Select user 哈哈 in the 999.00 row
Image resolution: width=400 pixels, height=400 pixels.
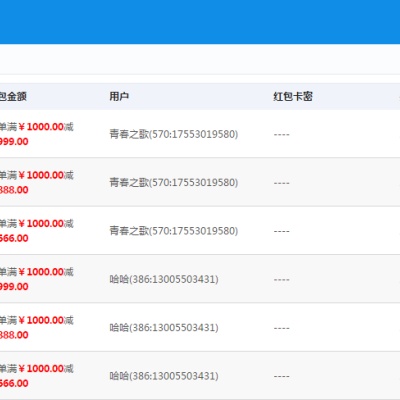[x=164, y=279]
